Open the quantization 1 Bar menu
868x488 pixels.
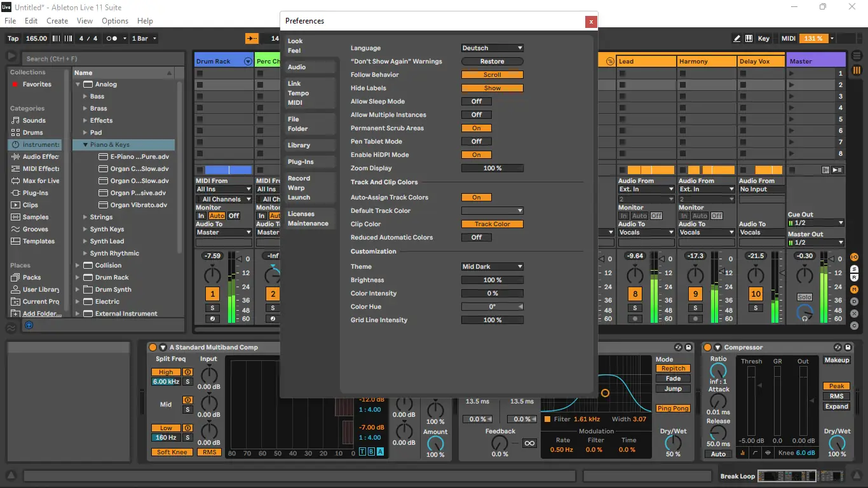[144, 39]
